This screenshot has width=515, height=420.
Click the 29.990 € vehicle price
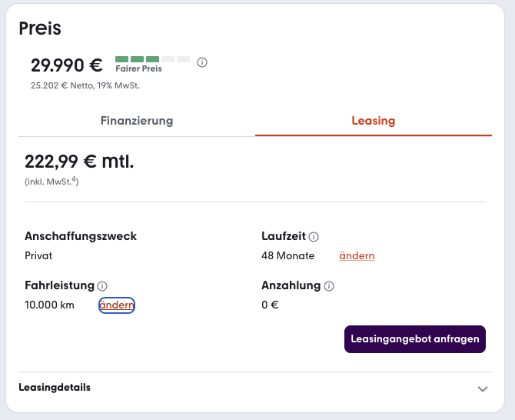(67, 65)
